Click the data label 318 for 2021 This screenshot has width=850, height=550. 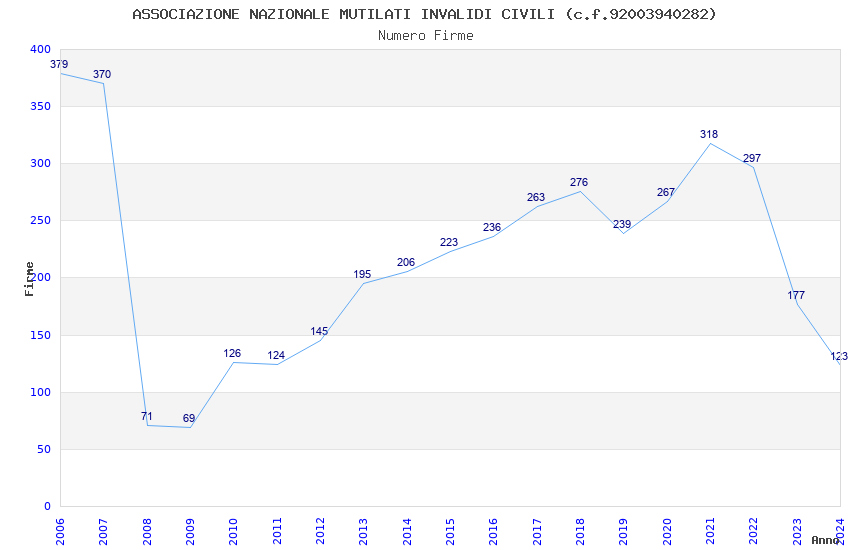coord(709,134)
